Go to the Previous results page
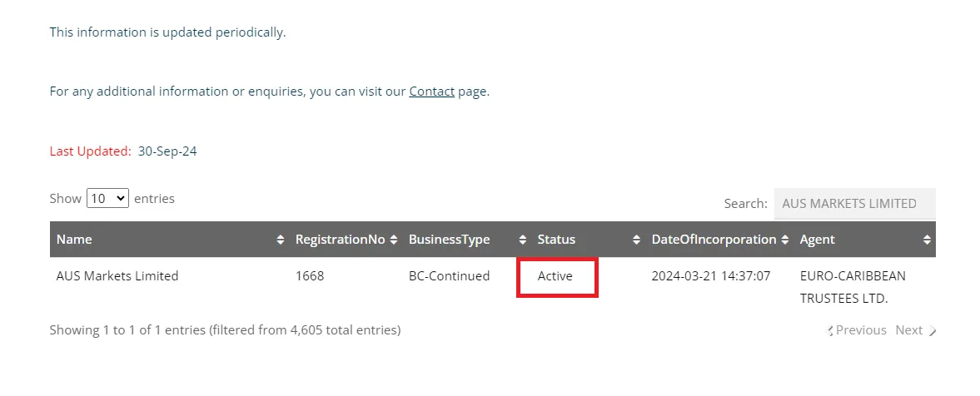This screenshot has height=396, width=980. 858,330
